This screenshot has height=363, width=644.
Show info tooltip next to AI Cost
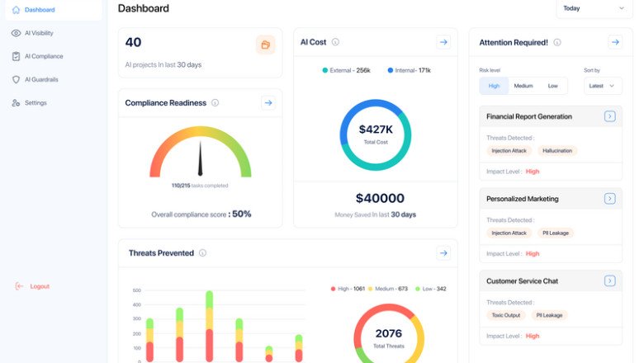[335, 42]
